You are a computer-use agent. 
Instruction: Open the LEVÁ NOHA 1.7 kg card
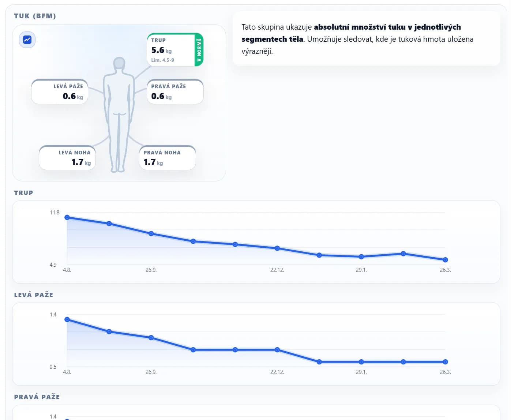67,158
